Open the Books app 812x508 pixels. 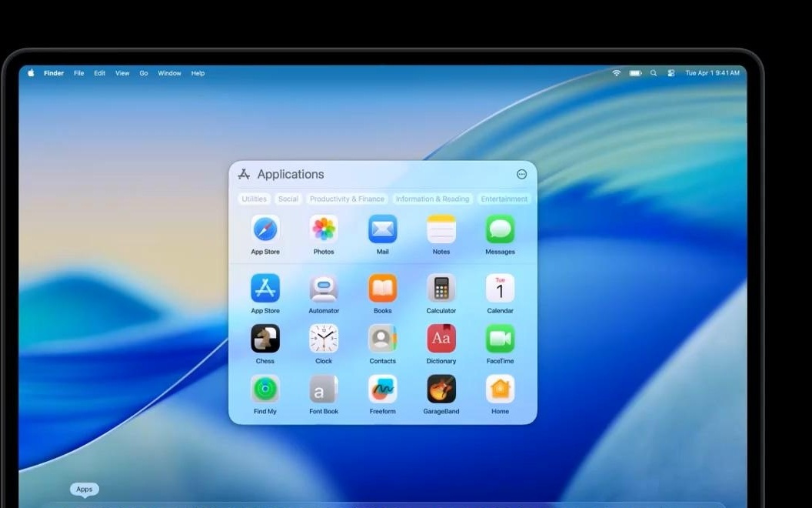coord(383,288)
